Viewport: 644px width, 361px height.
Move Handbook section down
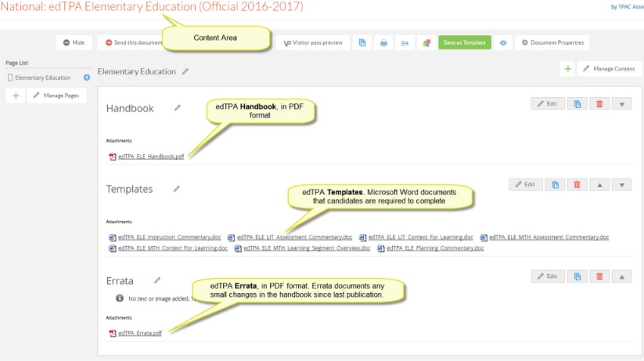pyautogui.click(x=621, y=103)
